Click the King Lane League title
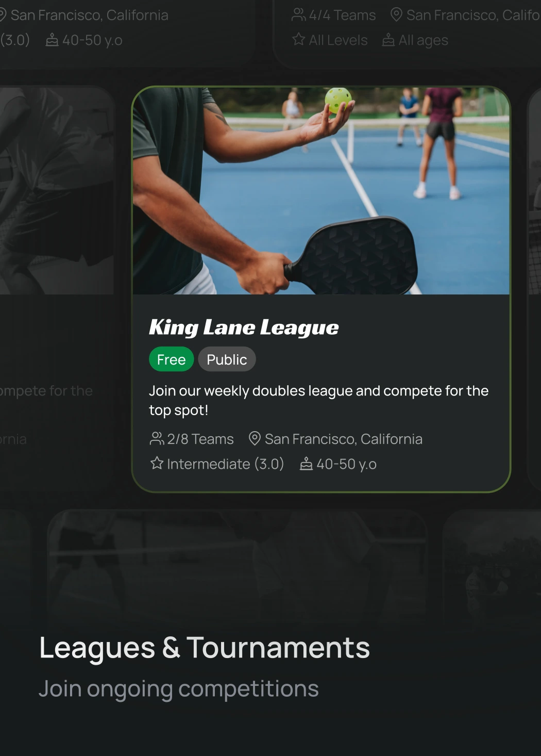This screenshot has width=541, height=756. 244,327
